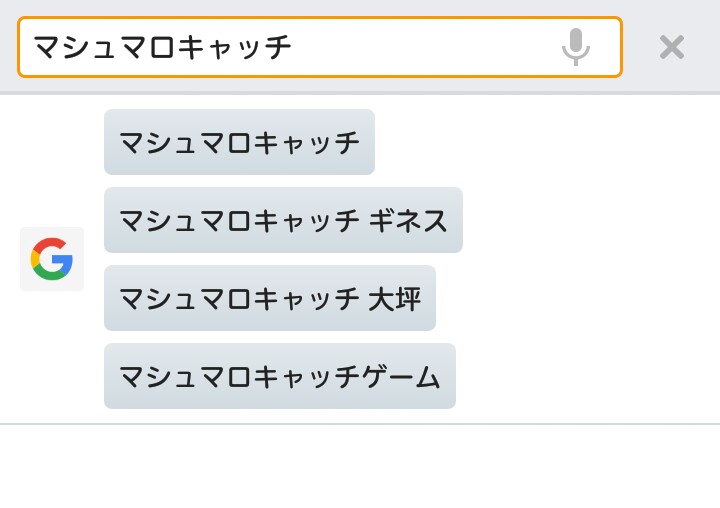Activate the microphone inside the search bar
Viewport: 720px width, 508px height.
[x=575, y=46]
